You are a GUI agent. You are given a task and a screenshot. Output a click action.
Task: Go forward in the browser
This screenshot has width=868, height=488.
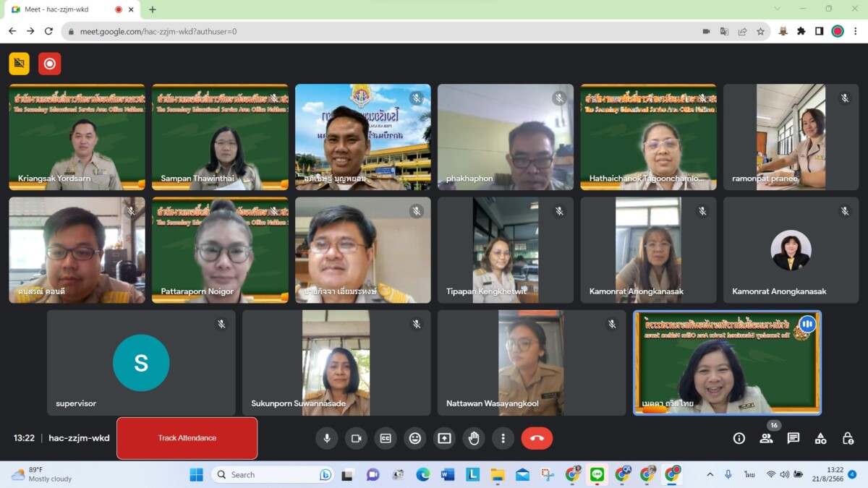point(30,31)
